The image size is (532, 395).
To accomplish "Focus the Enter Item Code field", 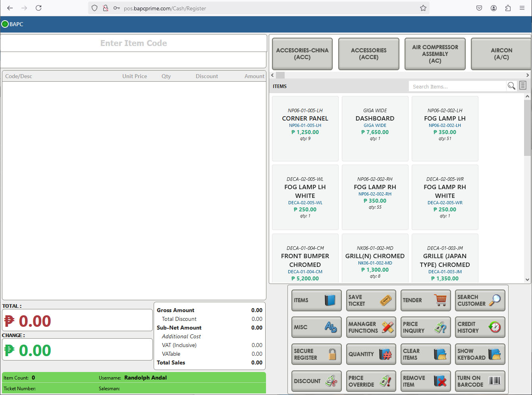I will click(133, 43).
